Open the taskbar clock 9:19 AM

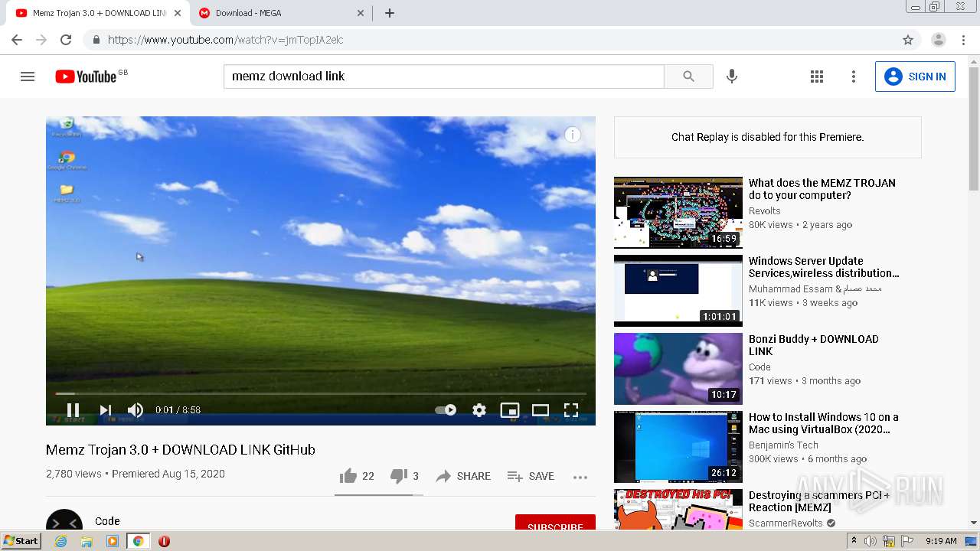tap(941, 541)
